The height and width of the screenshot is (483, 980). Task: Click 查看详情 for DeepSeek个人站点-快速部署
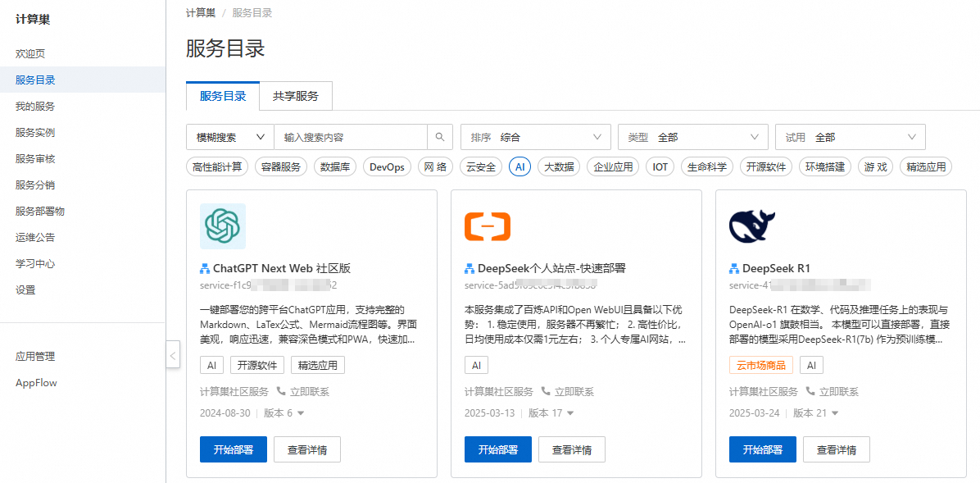click(572, 449)
